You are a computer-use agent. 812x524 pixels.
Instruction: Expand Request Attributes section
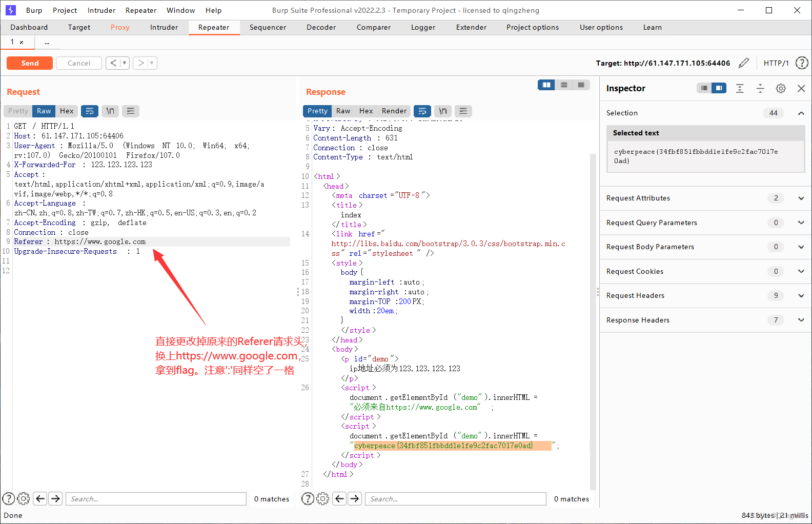[801, 198]
